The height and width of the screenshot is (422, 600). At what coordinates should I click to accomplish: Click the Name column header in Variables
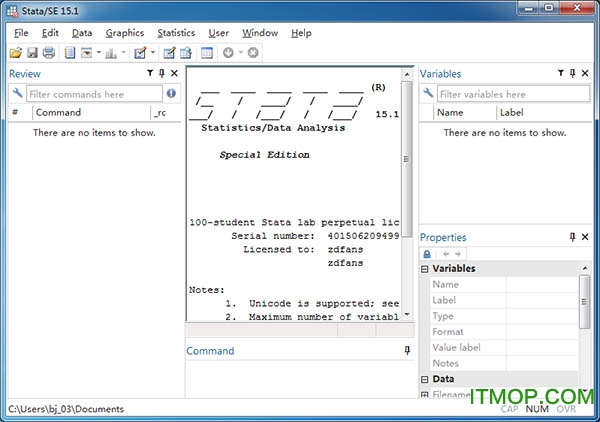point(465,112)
